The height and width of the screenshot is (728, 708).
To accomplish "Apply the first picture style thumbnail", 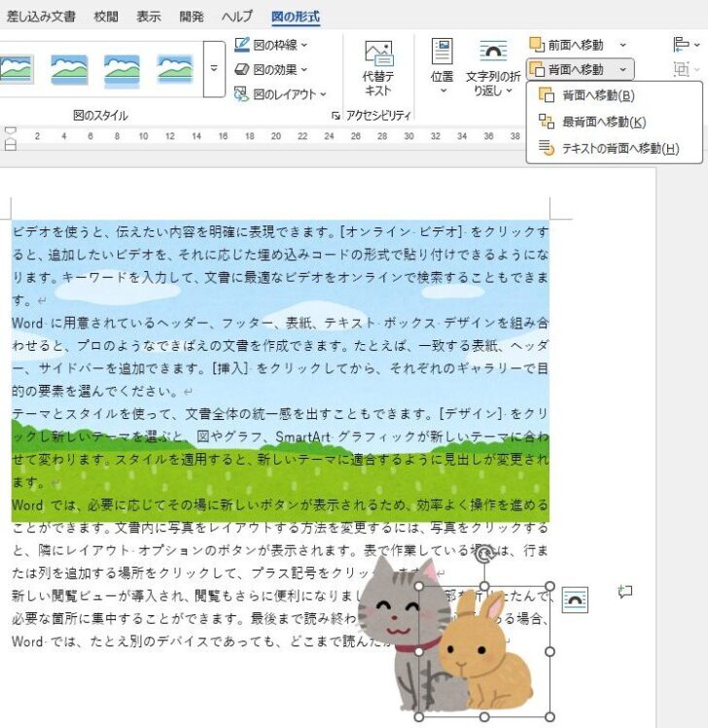I will pos(17,69).
